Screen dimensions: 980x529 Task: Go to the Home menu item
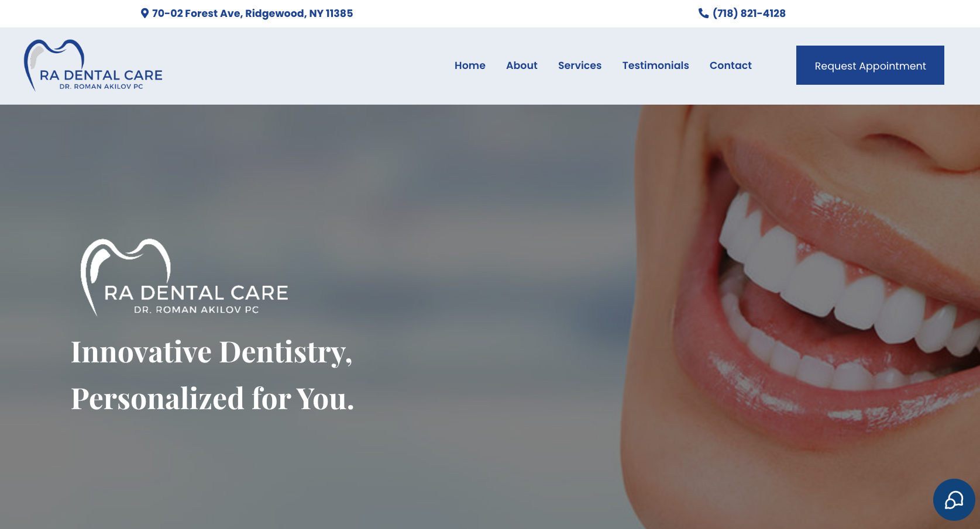[x=470, y=65]
